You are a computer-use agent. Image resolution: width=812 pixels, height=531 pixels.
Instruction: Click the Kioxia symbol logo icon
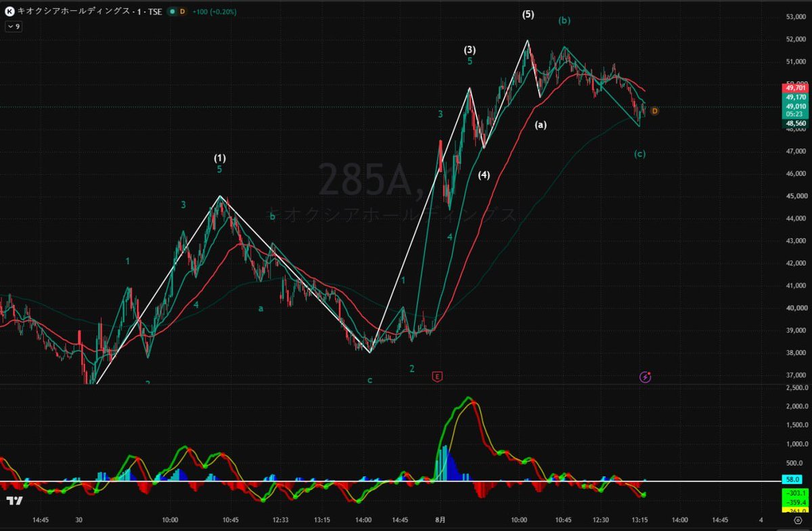[x=9, y=12]
